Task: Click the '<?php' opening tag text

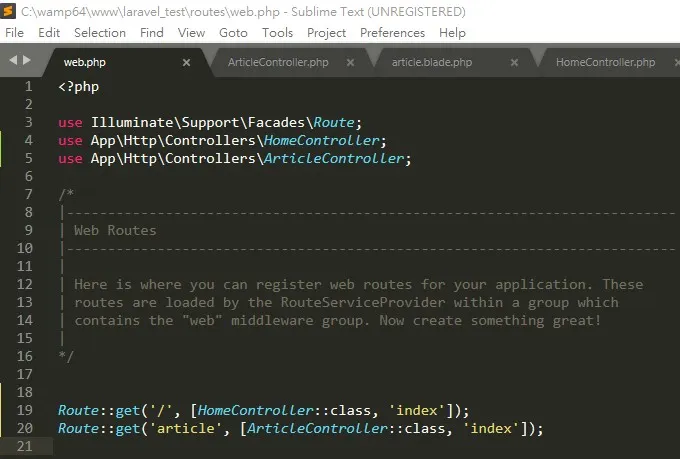Action: click(x=78, y=87)
